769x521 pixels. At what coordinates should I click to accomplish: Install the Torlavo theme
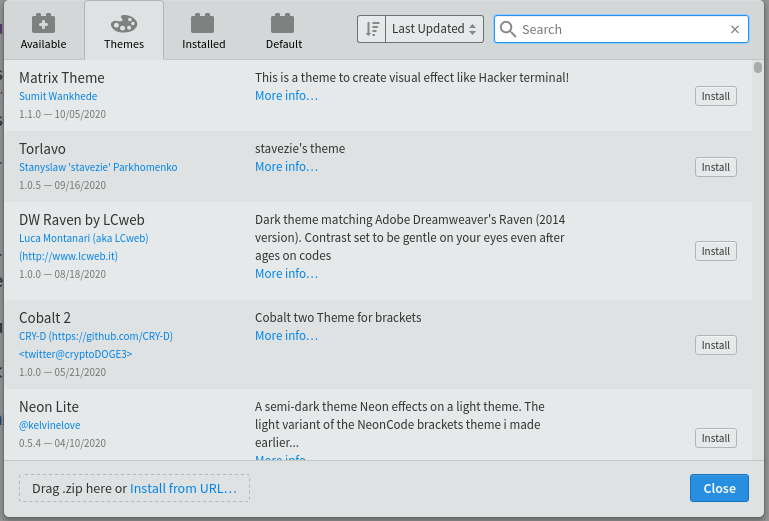tap(716, 167)
